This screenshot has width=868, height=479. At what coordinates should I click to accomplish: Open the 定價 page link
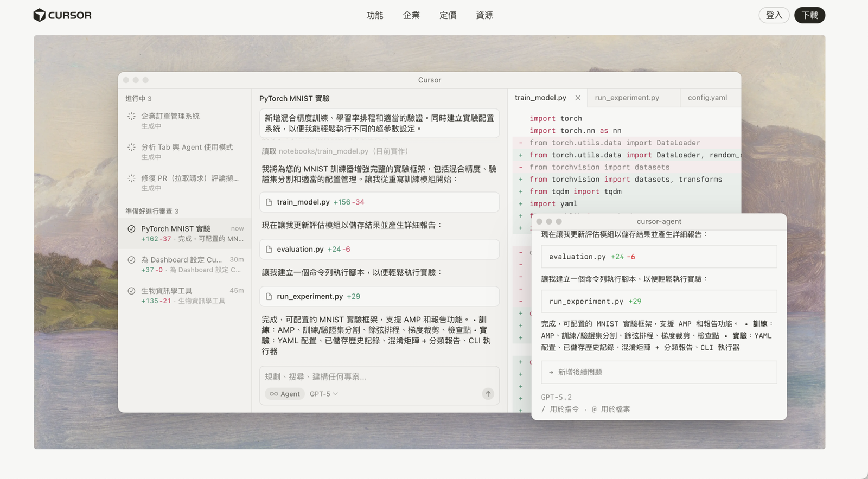coord(448,15)
